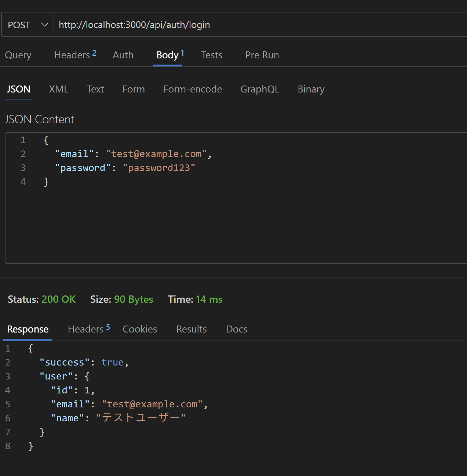Select the Form body type
This screenshot has width=467, height=476.
(134, 89)
